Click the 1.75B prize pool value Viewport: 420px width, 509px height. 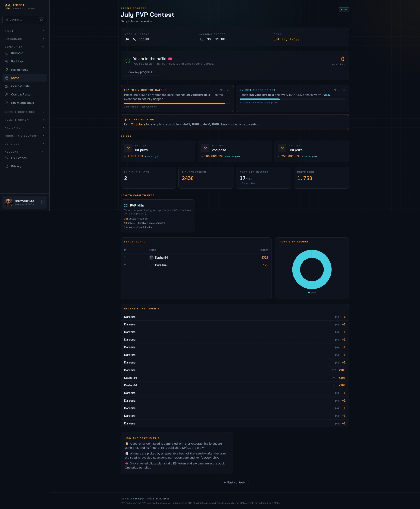point(305,178)
